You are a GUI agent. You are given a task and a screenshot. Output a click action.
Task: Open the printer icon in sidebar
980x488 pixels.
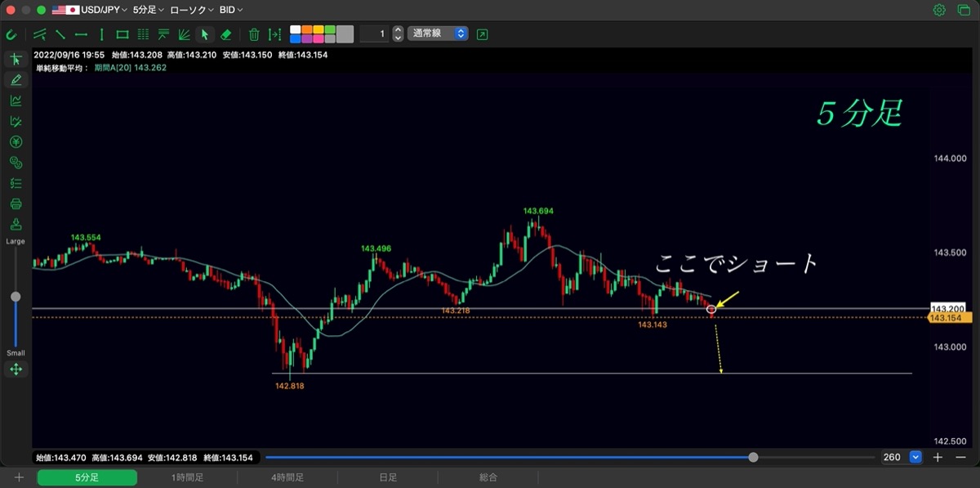click(16, 204)
